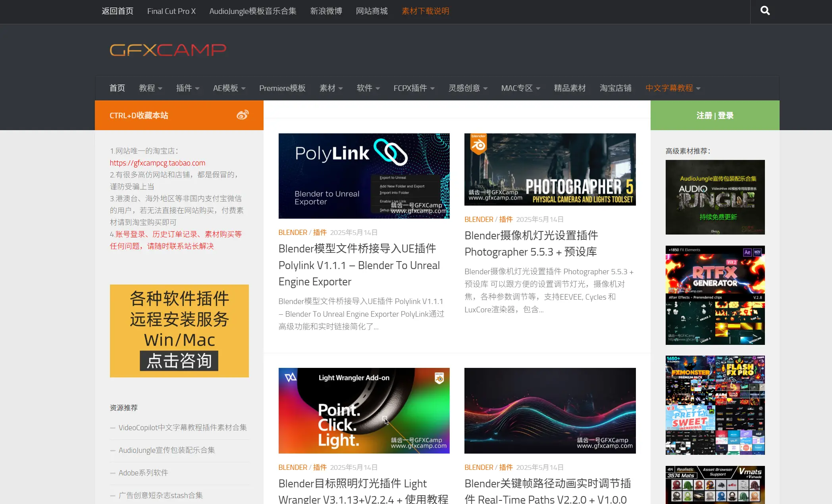Open the Light Wrangler Add-on thumbnail
The width and height of the screenshot is (832, 504).
[x=364, y=410]
